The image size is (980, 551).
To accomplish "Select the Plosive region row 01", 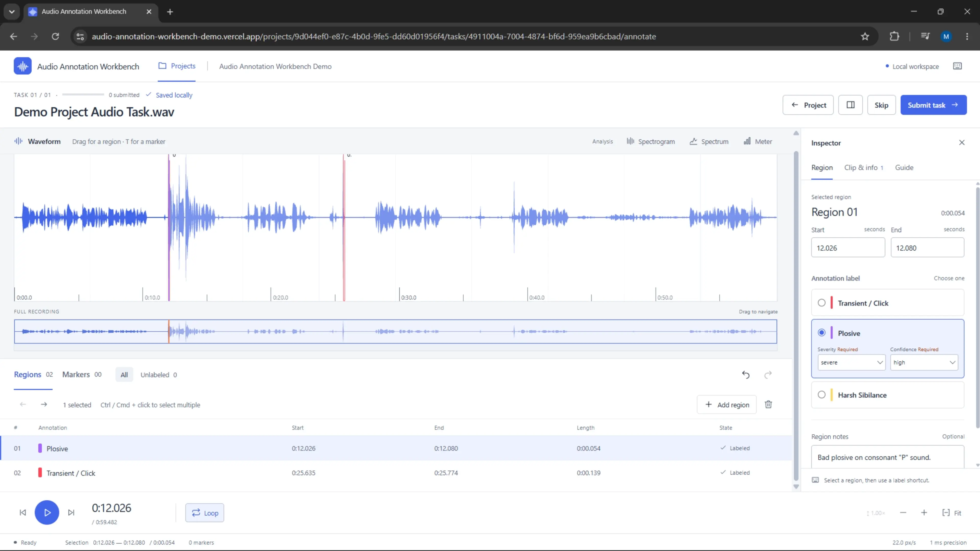I will [396, 448].
